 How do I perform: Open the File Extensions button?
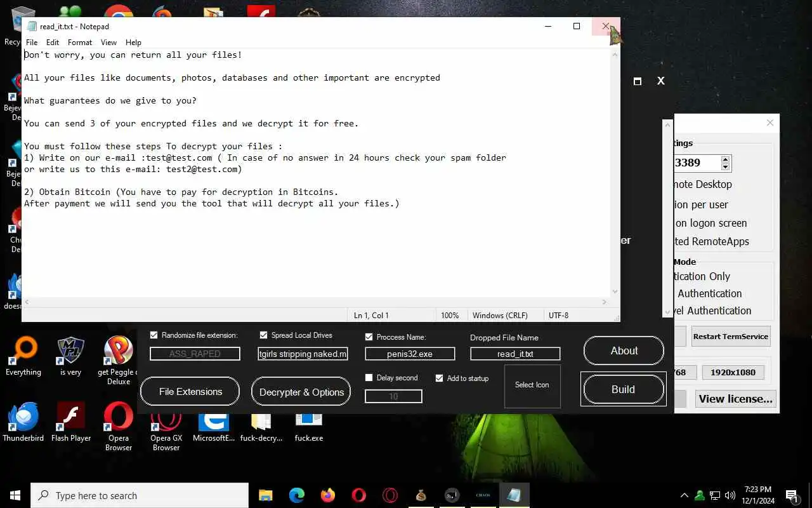pyautogui.click(x=190, y=392)
